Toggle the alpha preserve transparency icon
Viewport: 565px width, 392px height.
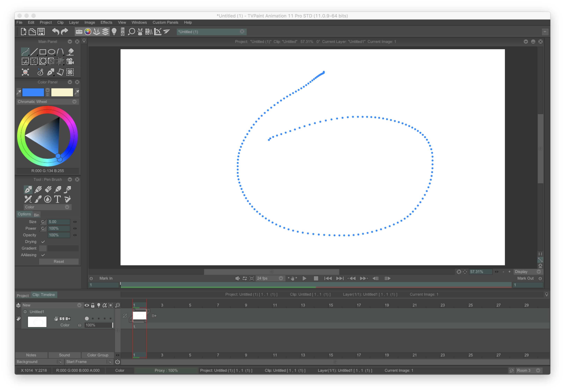coord(104,305)
